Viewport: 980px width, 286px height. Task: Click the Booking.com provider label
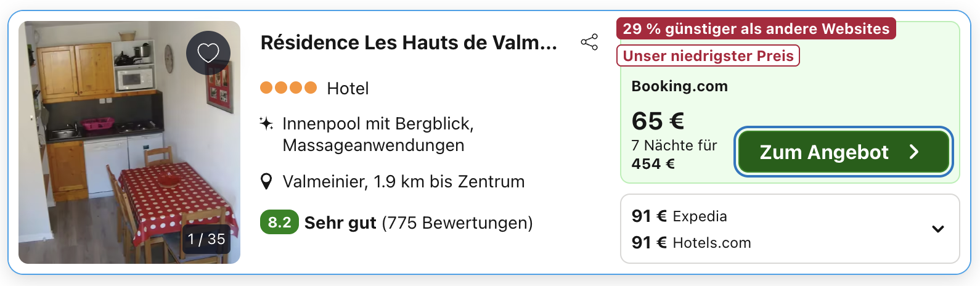tap(679, 86)
